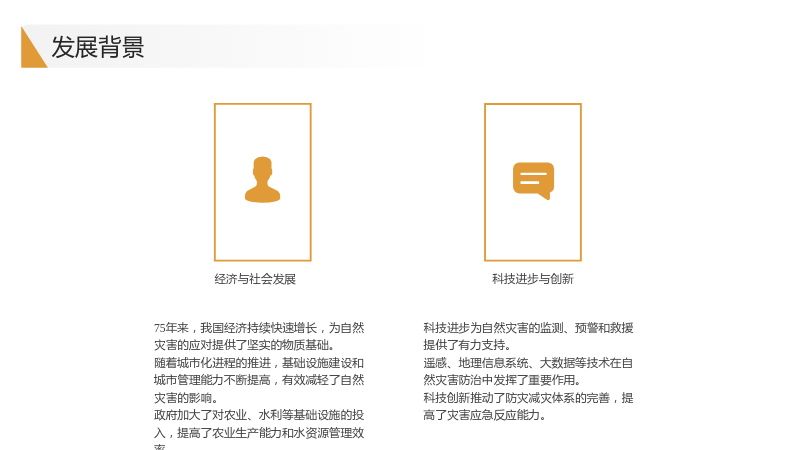Viewport: 800px width, 450px height.
Task: Click the line starting with 遥感、地理信息系统
Action: 529,363
